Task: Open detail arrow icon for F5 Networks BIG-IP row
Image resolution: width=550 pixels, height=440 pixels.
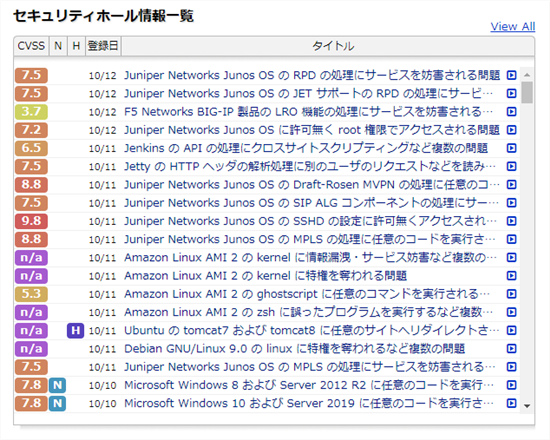Action: pyautogui.click(x=511, y=112)
